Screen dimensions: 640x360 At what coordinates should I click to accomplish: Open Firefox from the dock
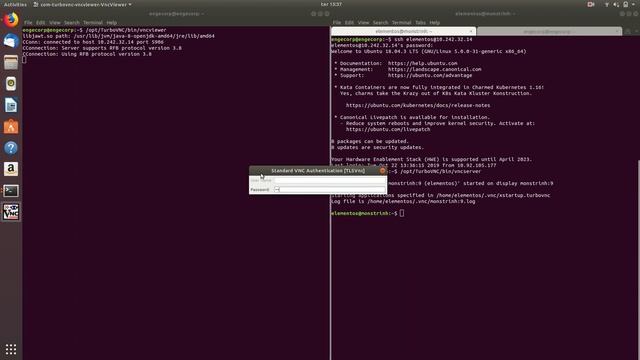coord(11,20)
